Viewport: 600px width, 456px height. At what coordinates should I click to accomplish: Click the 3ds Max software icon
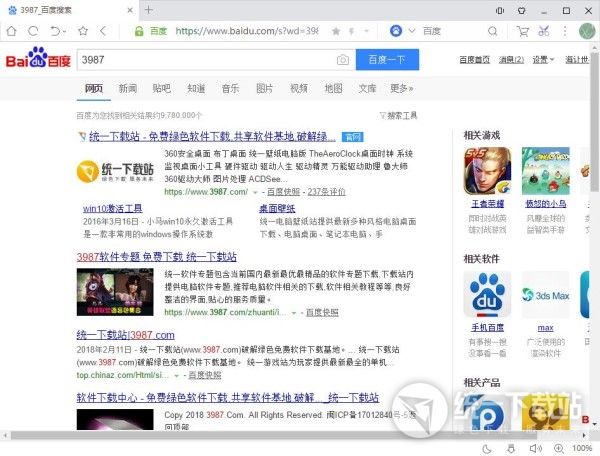pyautogui.click(x=546, y=295)
